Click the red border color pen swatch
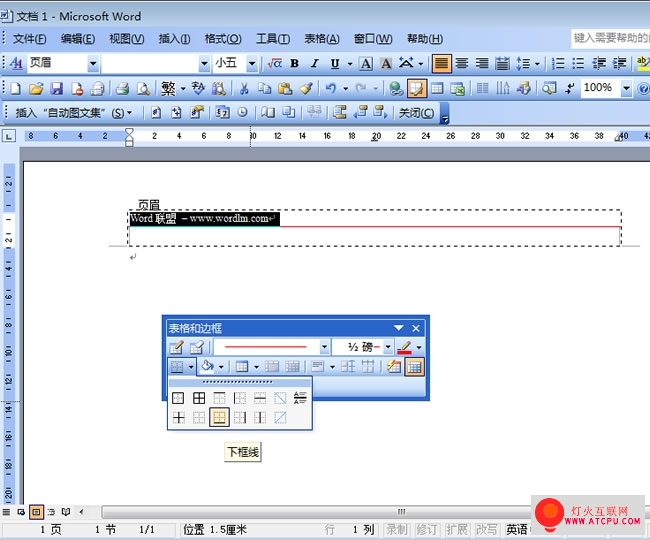 pyautogui.click(x=405, y=347)
